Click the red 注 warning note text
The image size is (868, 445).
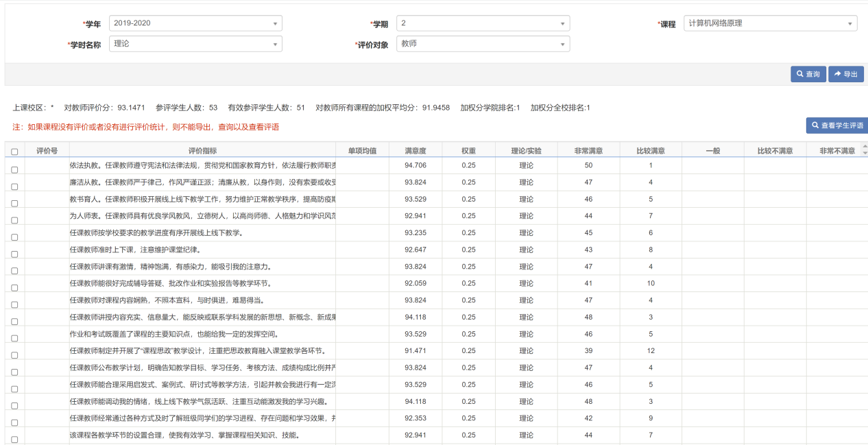145,127
